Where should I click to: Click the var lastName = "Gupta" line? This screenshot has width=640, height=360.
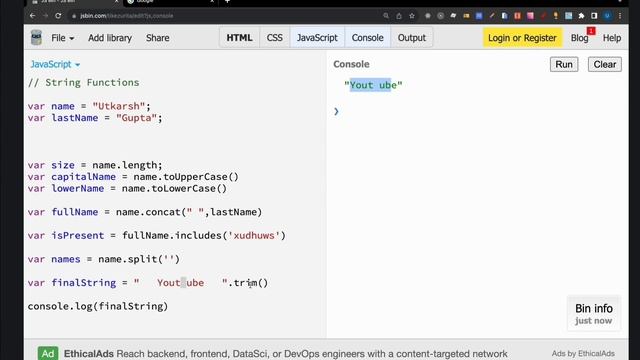(x=95, y=118)
